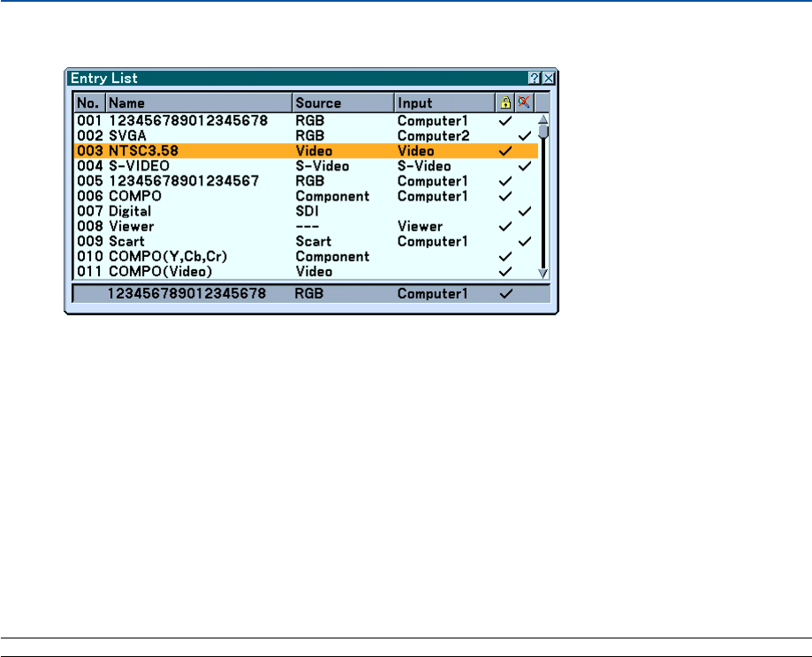
Task: Toggle lock checkmark for entry 005
Action: (x=505, y=181)
